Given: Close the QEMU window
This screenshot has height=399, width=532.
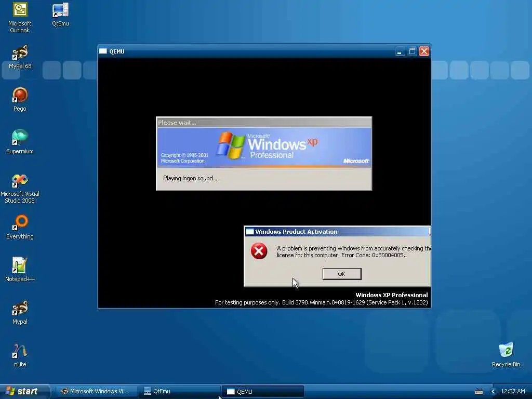Looking at the screenshot, I should tap(424, 51).
